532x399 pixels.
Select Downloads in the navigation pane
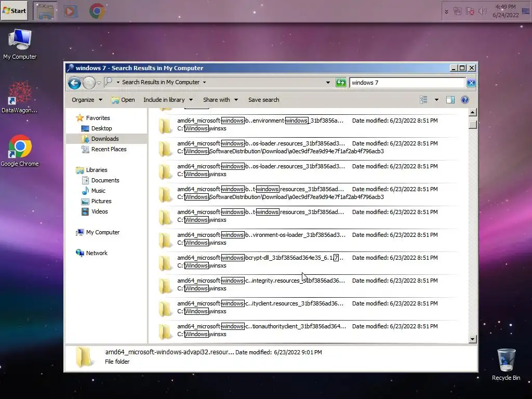pos(105,139)
